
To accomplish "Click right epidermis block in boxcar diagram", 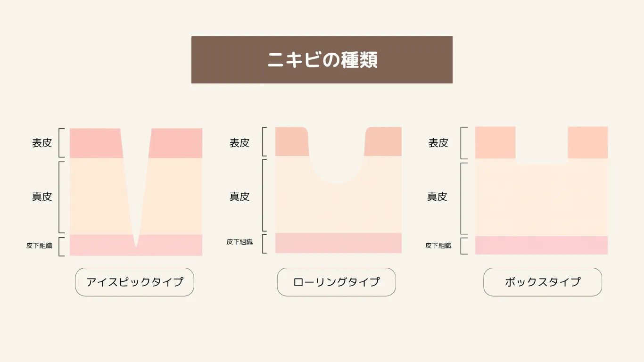I will click(x=587, y=142).
